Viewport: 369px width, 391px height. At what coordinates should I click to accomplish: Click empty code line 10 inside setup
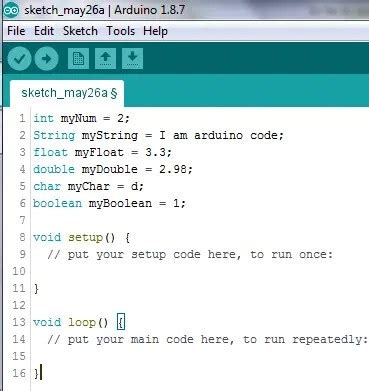coord(200,271)
